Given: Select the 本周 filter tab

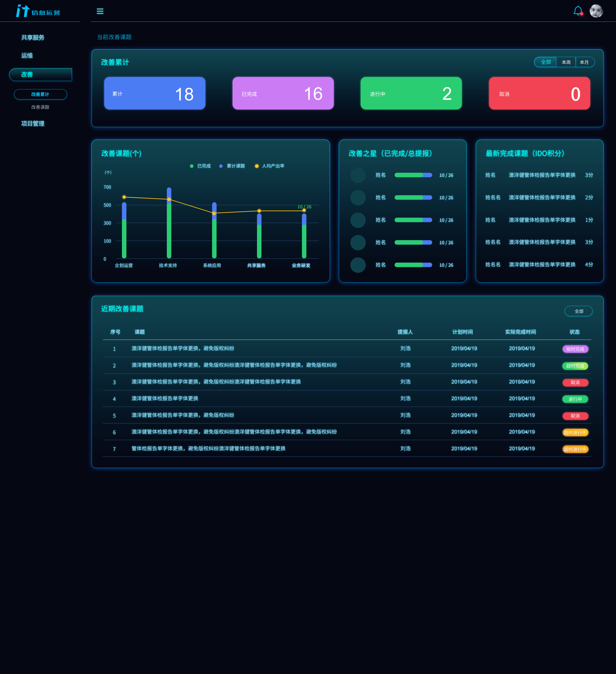Looking at the screenshot, I should point(566,62).
